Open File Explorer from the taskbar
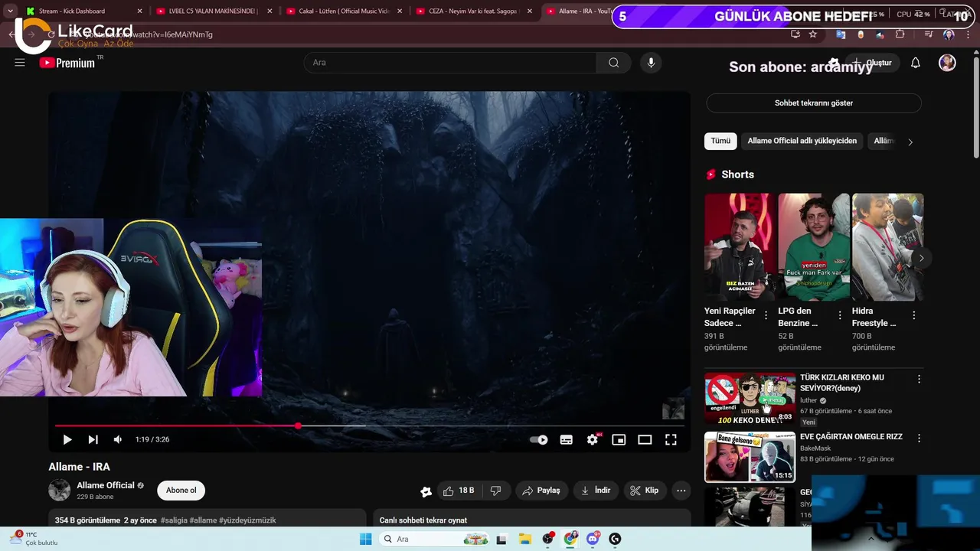The height and width of the screenshot is (551, 980). (x=524, y=539)
